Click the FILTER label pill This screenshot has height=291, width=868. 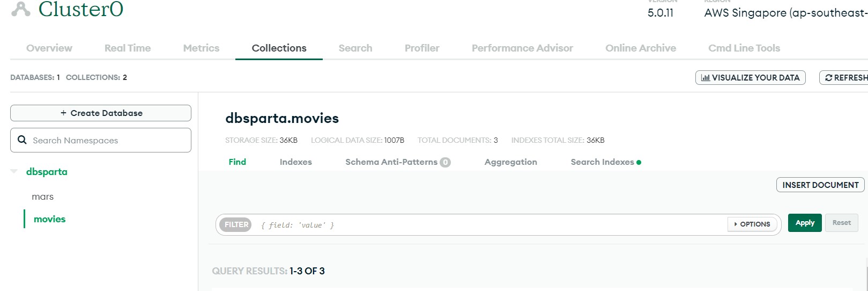point(236,225)
